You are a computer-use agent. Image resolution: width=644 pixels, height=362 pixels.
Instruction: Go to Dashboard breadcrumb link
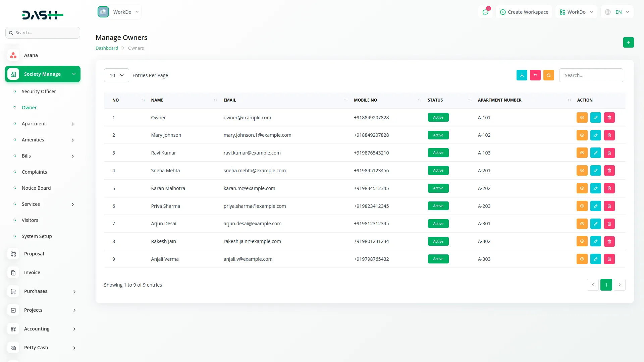click(x=107, y=48)
